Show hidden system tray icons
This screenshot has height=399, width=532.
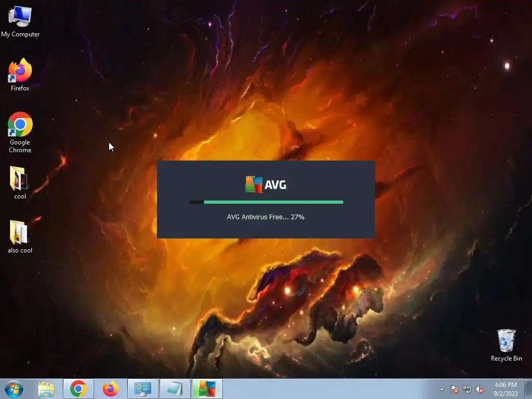click(442, 389)
